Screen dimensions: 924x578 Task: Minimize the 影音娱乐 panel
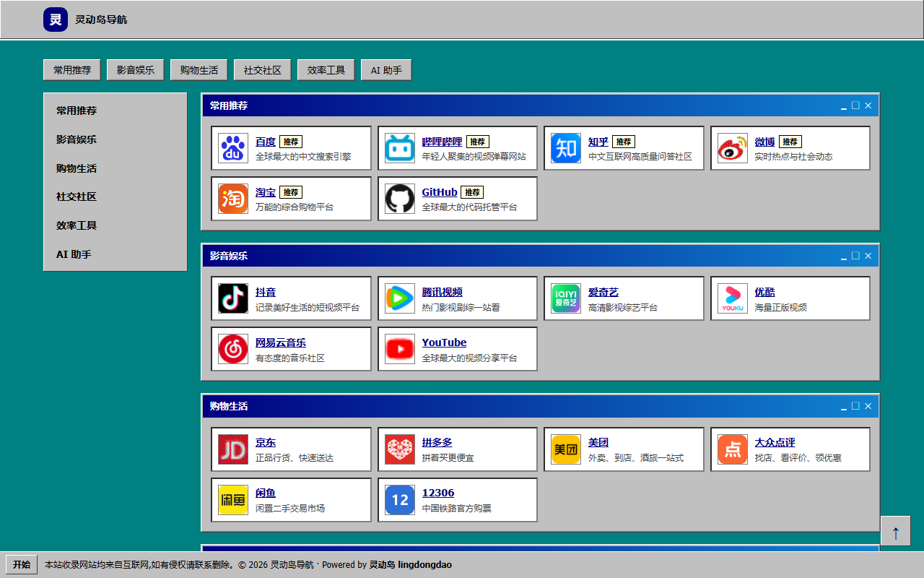click(844, 256)
